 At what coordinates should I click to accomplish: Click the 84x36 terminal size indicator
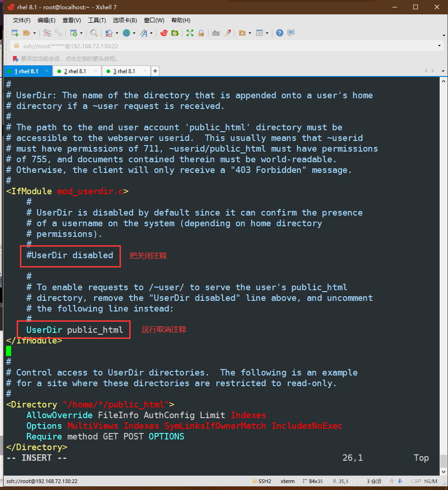pyautogui.click(x=312, y=481)
